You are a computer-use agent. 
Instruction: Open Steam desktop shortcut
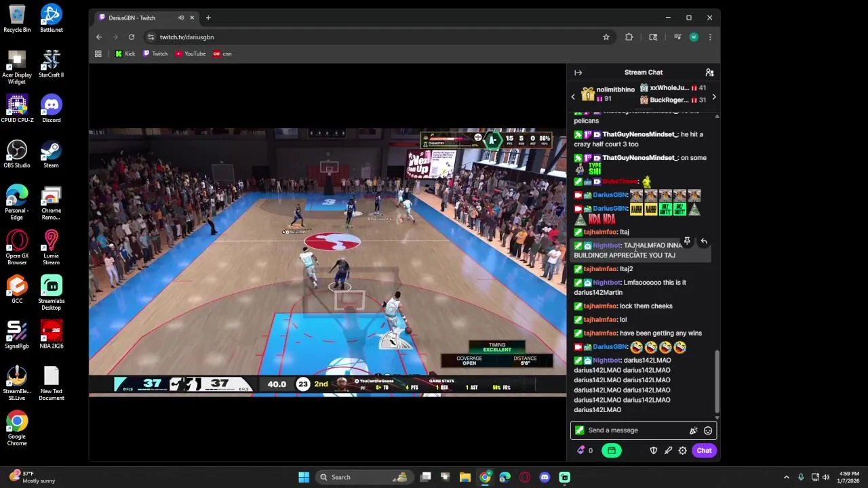tap(52, 154)
